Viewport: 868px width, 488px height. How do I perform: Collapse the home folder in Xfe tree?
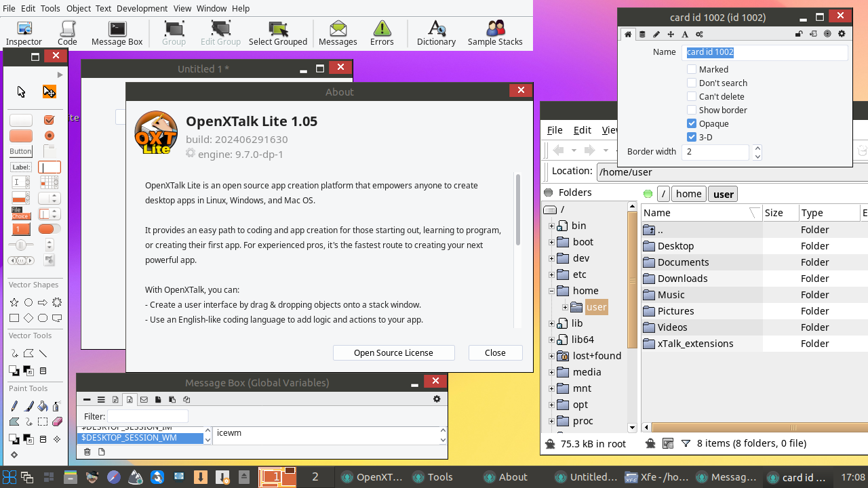(551, 291)
